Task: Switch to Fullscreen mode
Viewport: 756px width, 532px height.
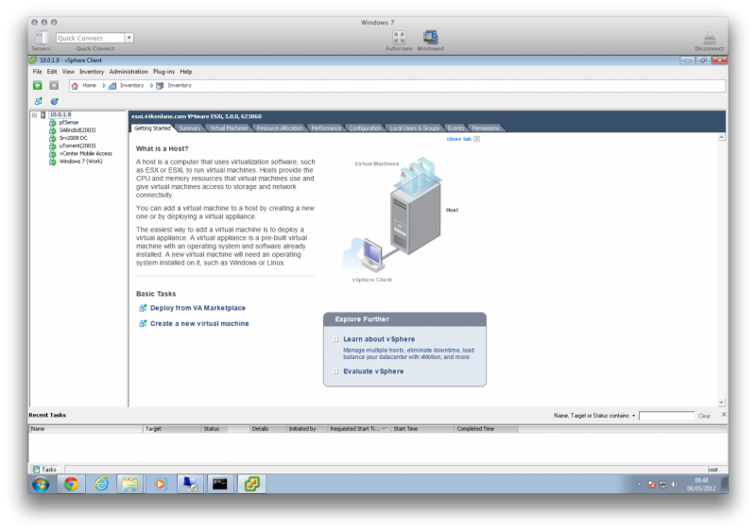Action: pos(399,37)
